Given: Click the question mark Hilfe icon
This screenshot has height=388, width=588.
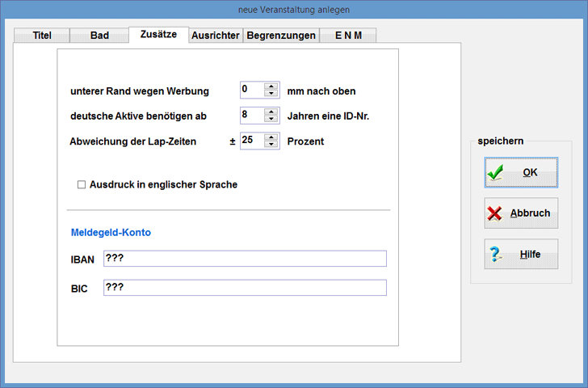Looking at the screenshot, I should point(496,254).
